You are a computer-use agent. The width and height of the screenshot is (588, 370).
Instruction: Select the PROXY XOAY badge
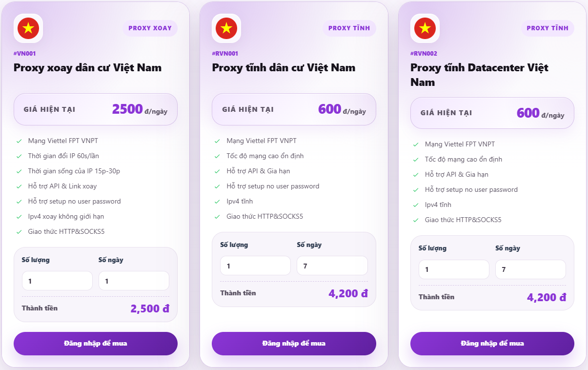(150, 28)
